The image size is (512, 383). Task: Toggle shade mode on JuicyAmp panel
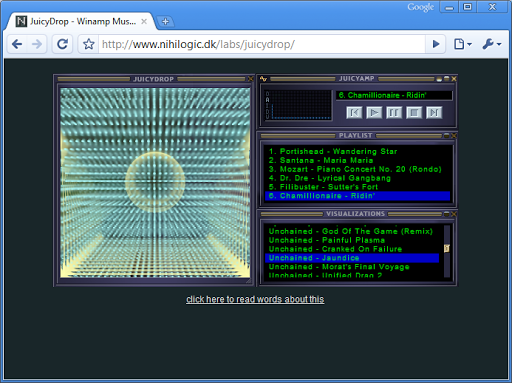coord(447,79)
